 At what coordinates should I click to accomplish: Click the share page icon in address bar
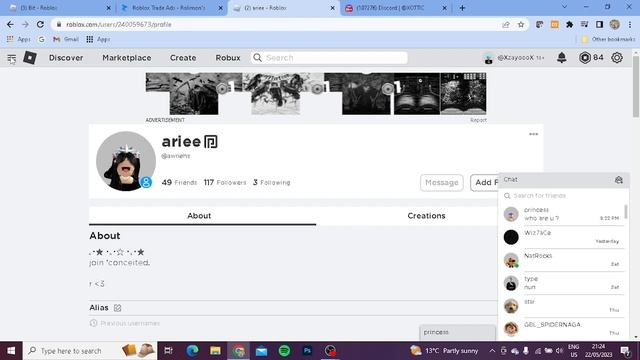pyautogui.click(x=506, y=24)
